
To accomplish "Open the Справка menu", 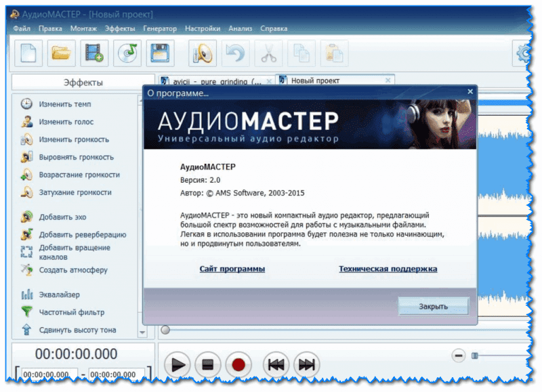I will point(274,28).
